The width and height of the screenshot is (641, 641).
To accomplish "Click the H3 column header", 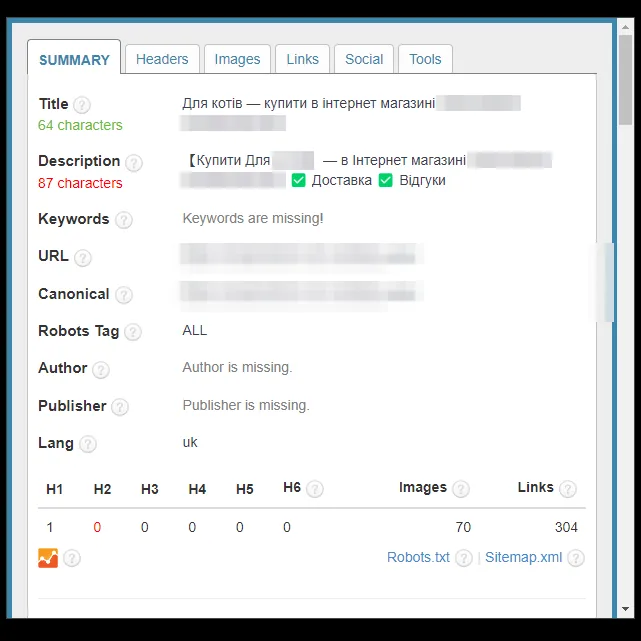I will click(150, 489).
